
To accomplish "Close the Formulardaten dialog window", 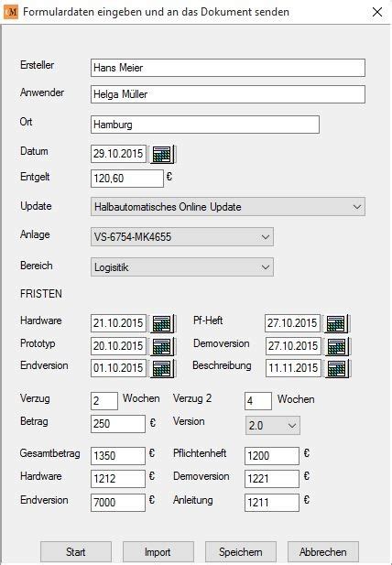I will (x=377, y=12).
